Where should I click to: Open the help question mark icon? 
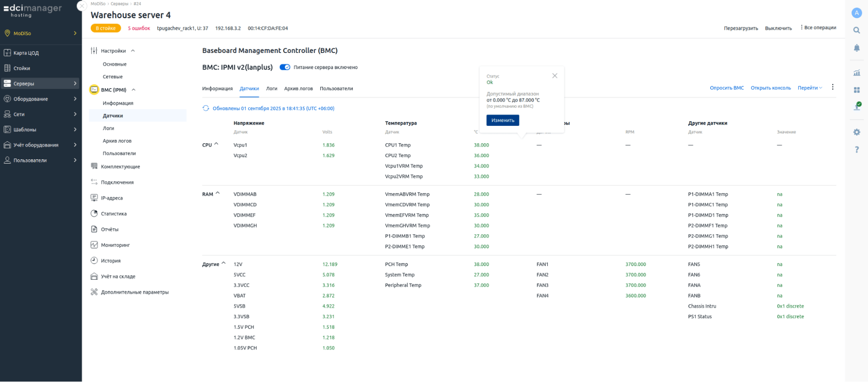(x=856, y=150)
